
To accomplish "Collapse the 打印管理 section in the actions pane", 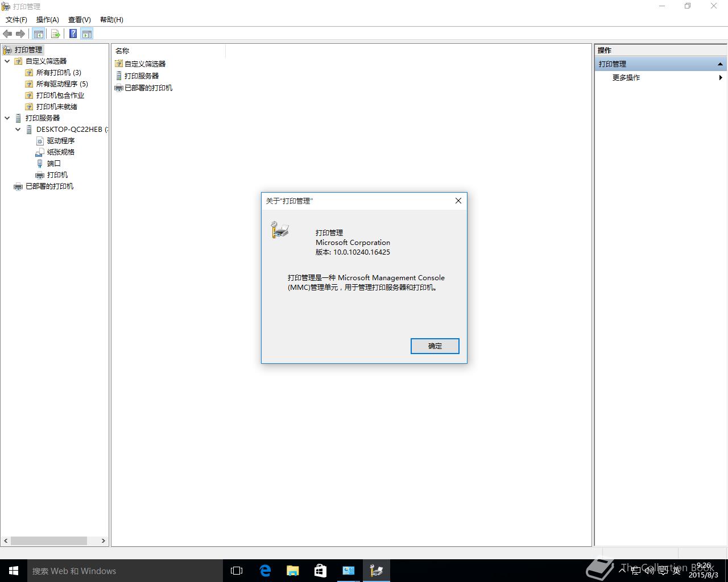I will click(720, 64).
